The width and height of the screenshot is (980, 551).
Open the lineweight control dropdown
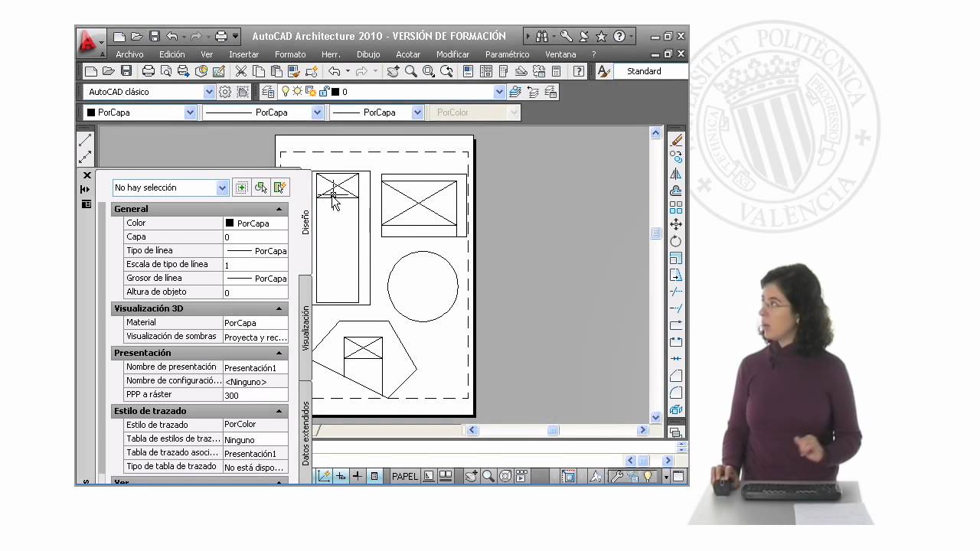point(417,112)
